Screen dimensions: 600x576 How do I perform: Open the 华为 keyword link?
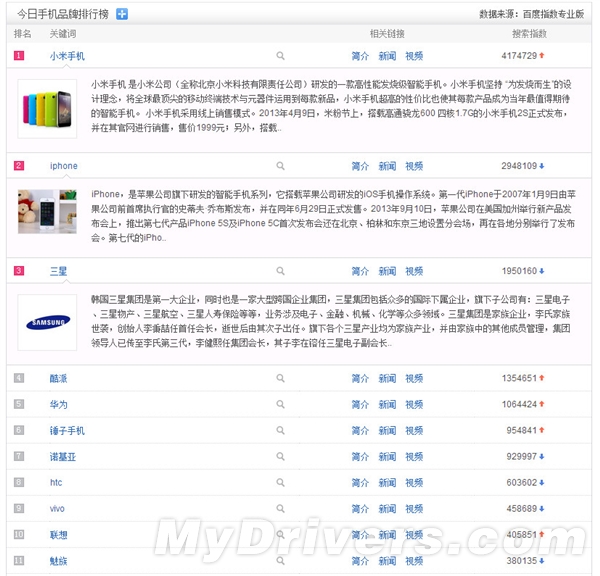pos(58,404)
